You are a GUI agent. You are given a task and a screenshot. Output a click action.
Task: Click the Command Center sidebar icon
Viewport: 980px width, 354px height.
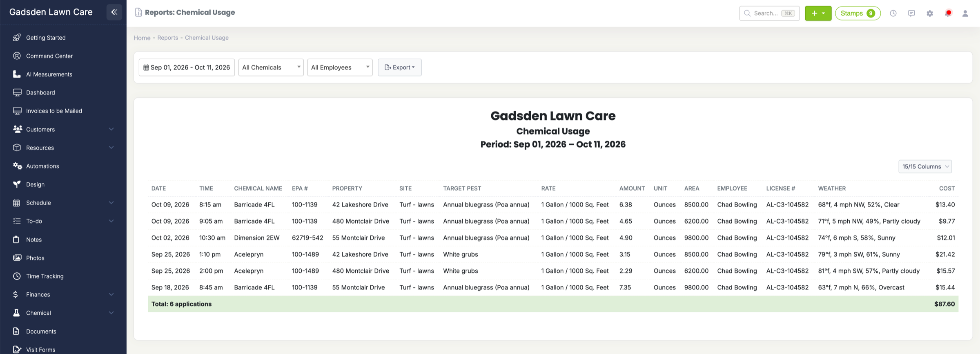[x=17, y=56]
